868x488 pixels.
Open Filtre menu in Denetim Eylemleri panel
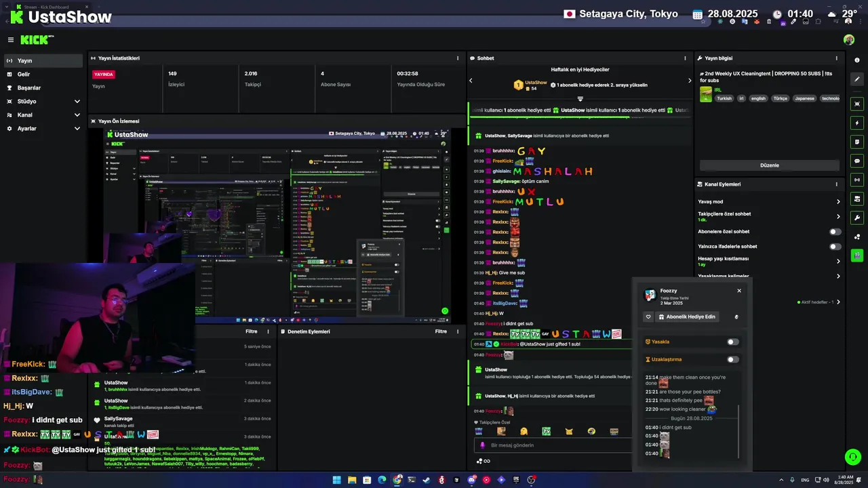click(x=441, y=331)
